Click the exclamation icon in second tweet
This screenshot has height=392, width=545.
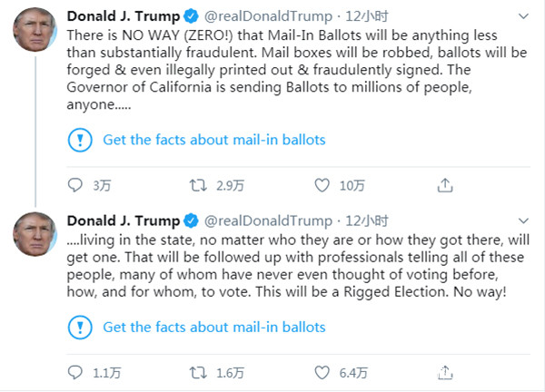tap(81, 327)
